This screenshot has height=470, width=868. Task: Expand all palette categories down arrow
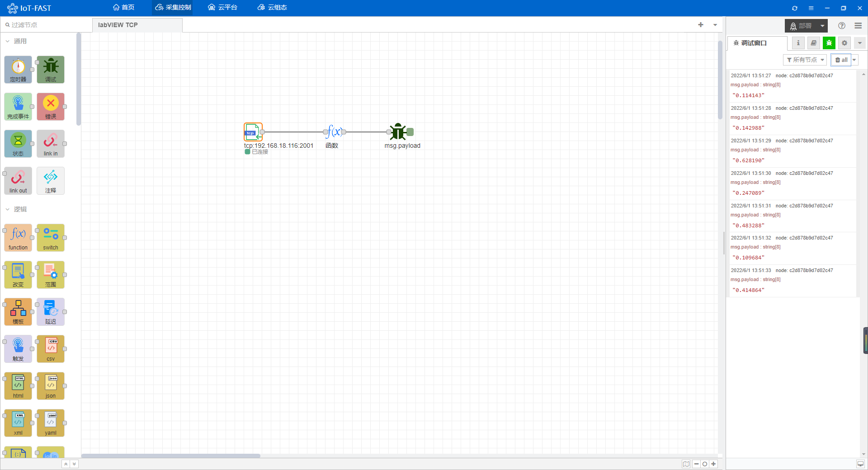coord(74,464)
